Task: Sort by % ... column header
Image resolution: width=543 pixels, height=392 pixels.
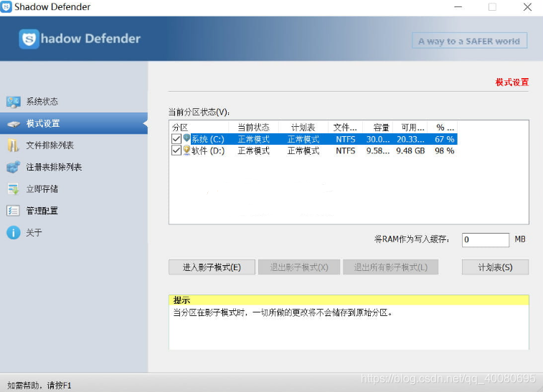Action: (443, 128)
